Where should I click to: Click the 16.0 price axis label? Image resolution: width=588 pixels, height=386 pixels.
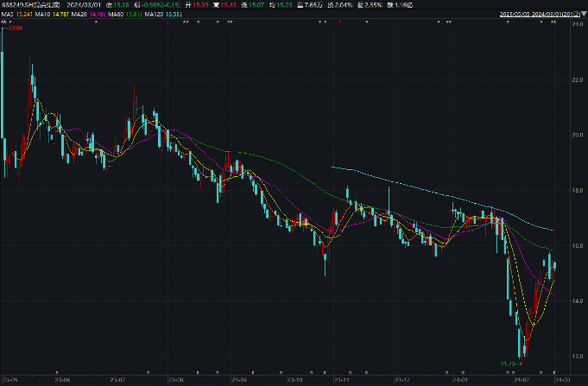[x=577, y=246]
